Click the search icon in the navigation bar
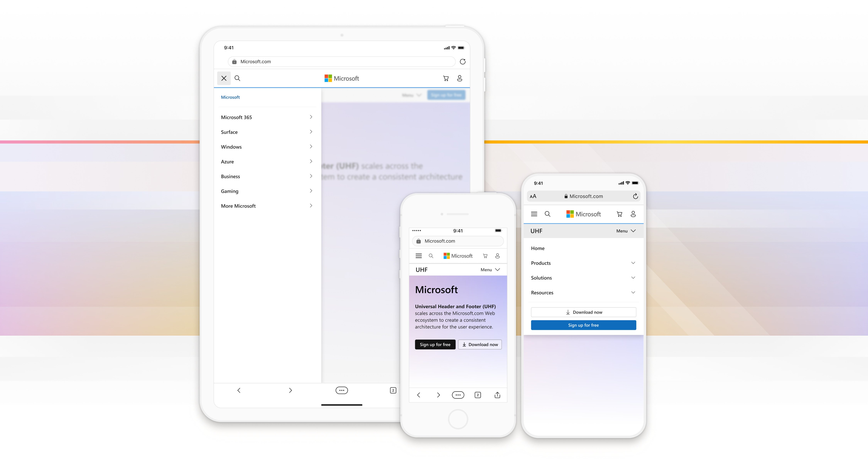This screenshot has height=463, width=868. [x=238, y=78]
